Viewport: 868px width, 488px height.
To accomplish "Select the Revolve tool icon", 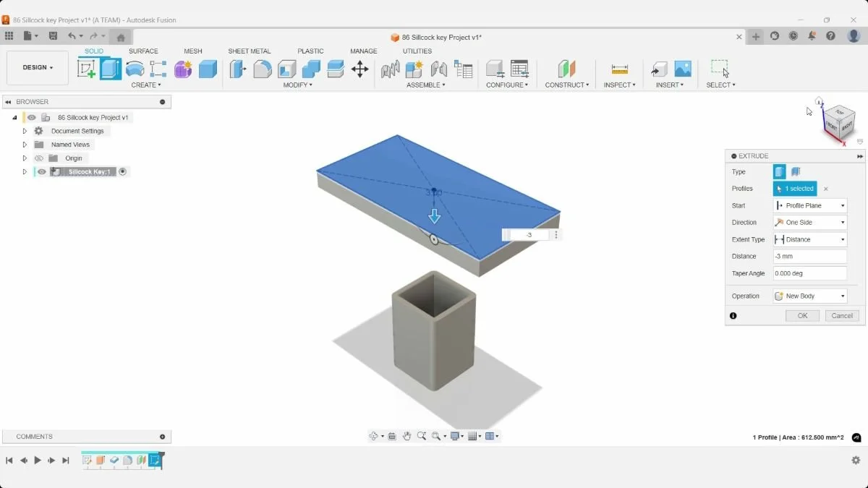I will [x=135, y=69].
